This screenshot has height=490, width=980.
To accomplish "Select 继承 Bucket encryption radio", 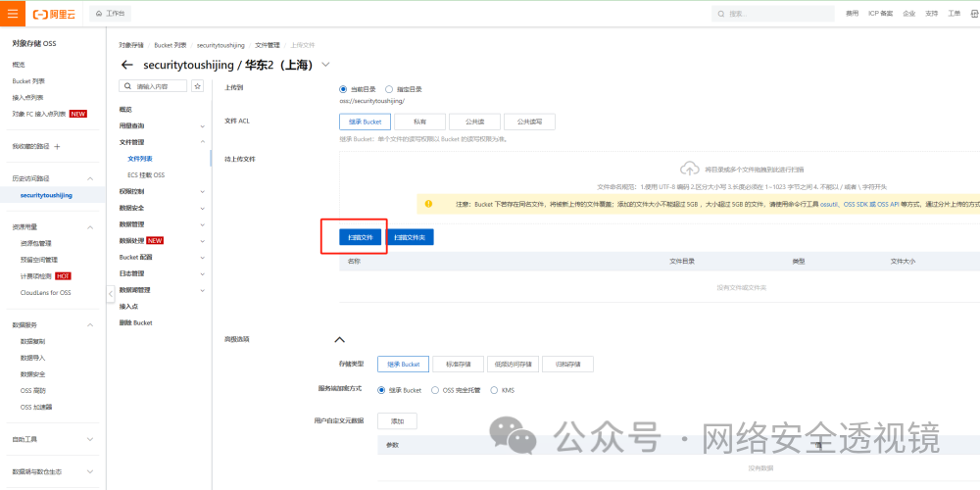I will [381, 390].
